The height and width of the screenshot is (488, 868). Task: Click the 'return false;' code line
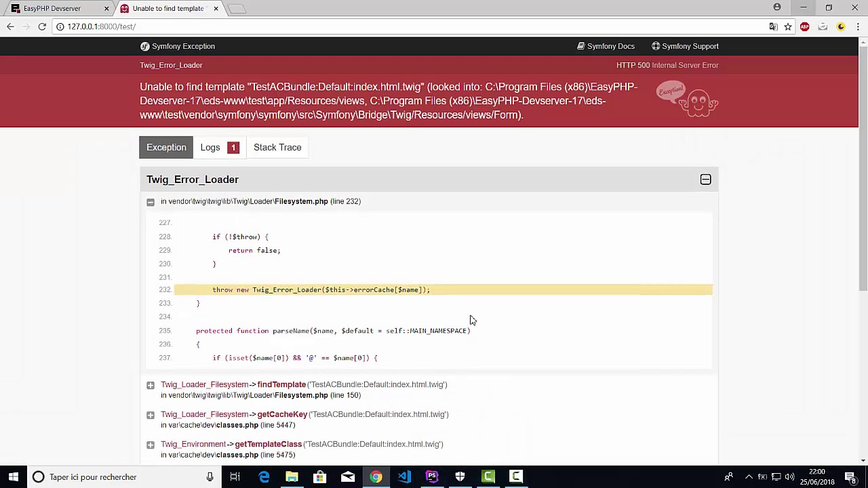pos(254,251)
